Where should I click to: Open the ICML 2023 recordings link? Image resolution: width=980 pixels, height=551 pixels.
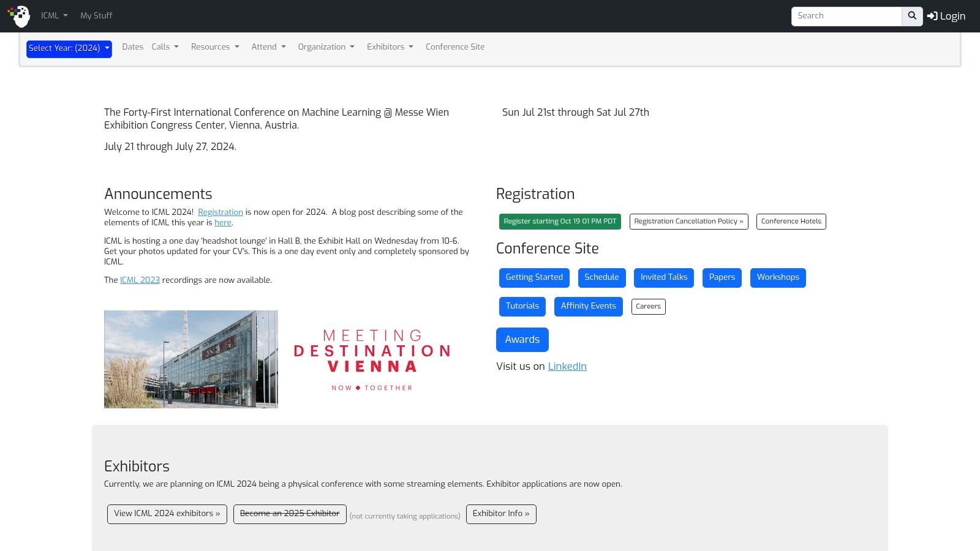[x=140, y=280]
